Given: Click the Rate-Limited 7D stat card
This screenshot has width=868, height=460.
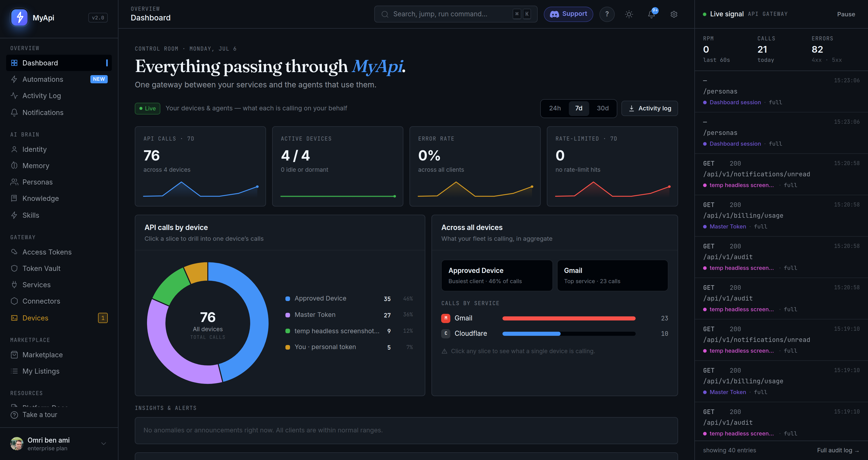Looking at the screenshot, I should coord(612,166).
